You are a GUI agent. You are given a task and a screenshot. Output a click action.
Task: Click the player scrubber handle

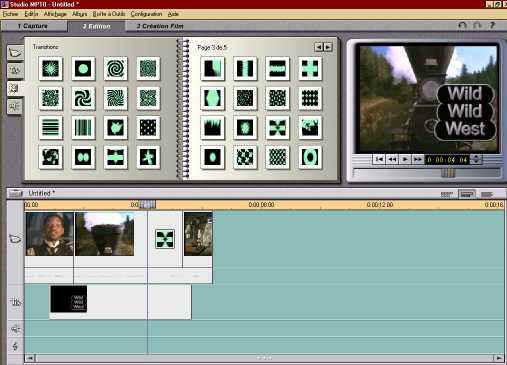point(448,172)
